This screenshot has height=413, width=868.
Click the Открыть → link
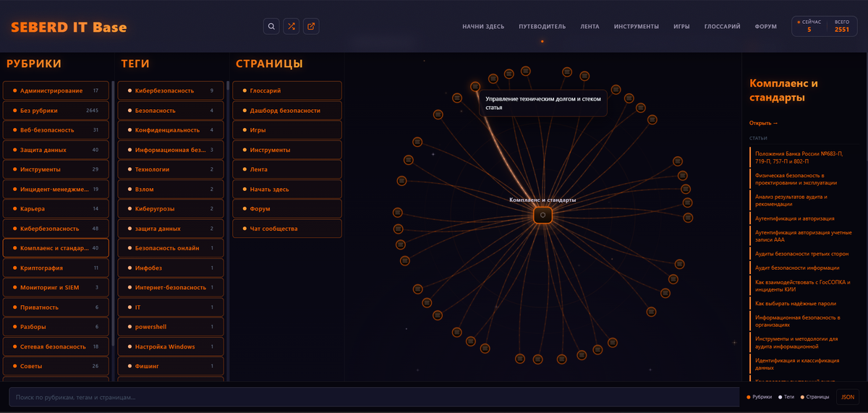(764, 123)
